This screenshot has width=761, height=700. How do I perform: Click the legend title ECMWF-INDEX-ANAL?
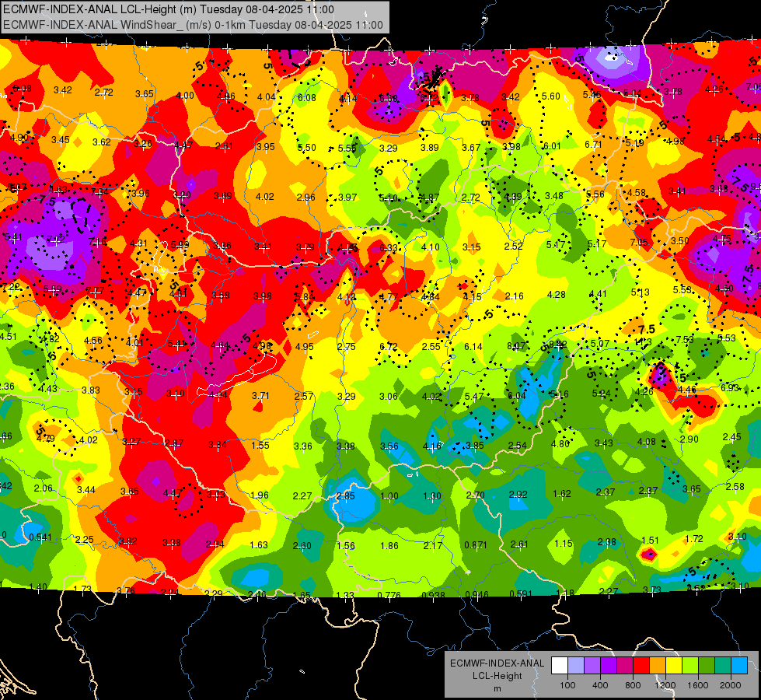[497, 663]
